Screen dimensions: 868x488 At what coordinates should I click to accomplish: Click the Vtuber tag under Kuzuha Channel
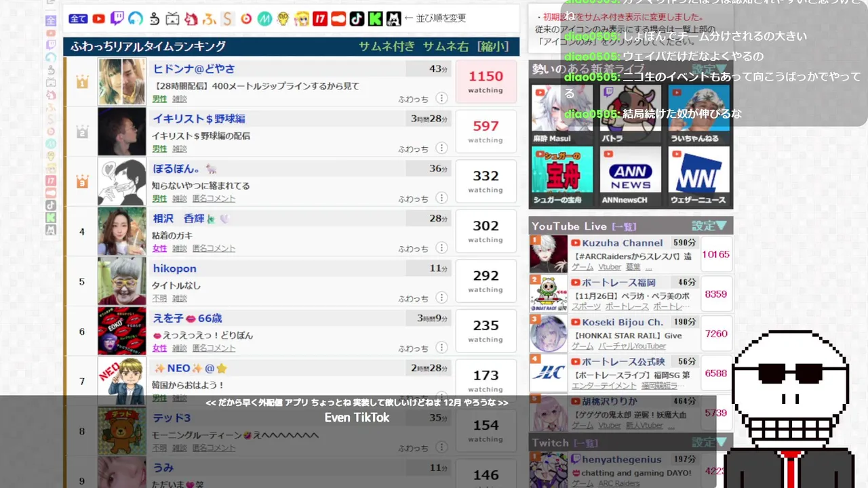(x=610, y=267)
